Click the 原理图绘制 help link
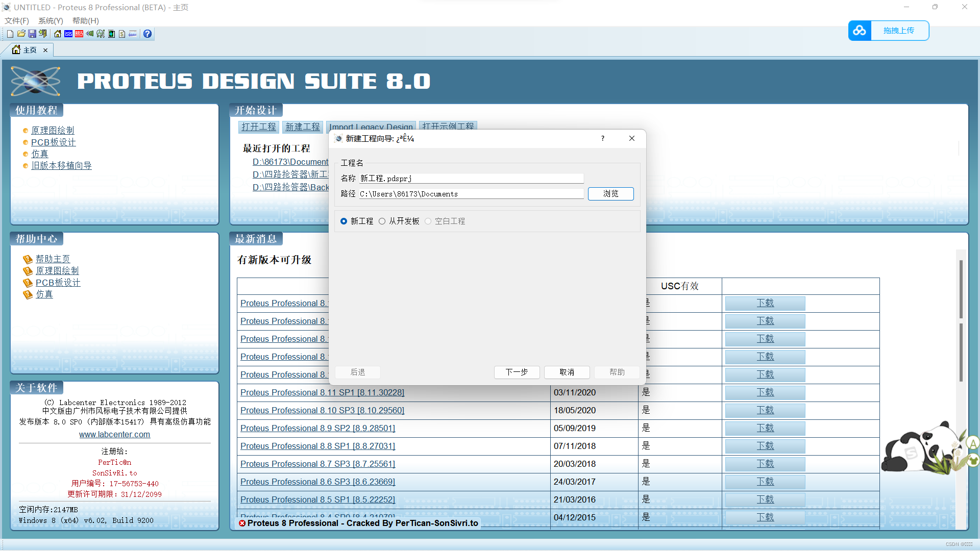This screenshot has width=980, height=551. pyautogui.click(x=57, y=270)
